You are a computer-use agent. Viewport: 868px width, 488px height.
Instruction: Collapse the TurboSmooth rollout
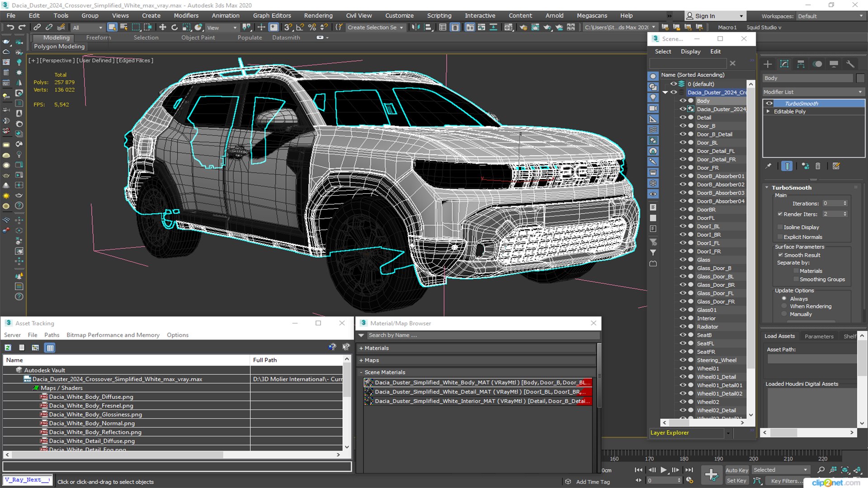tap(767, 188)
